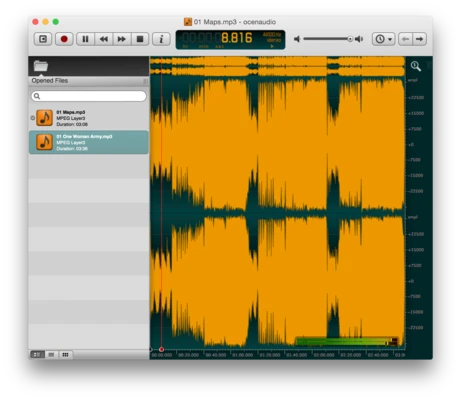The image size is (461, 400).
Task: Start recording with the red Record button
Action: click(64, 39)
